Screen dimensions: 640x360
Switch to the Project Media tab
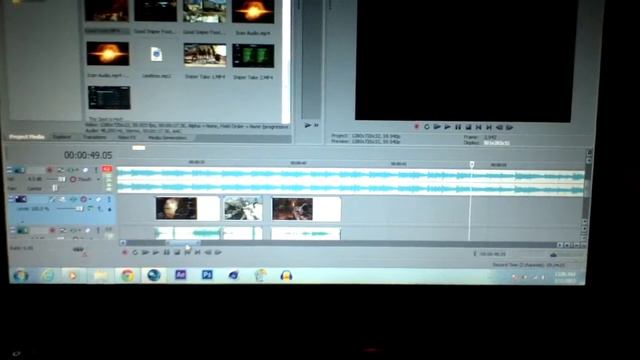pos(27,137)
